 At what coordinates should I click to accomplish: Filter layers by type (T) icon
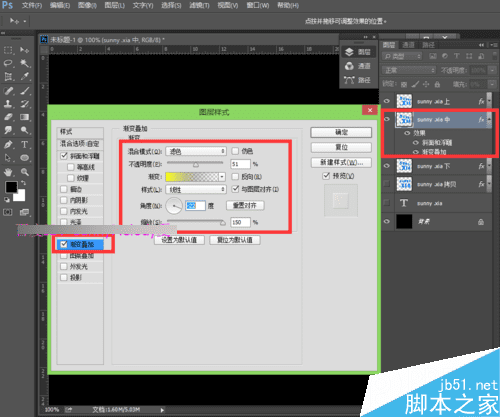pyautogui.click(x=457, y=56)
